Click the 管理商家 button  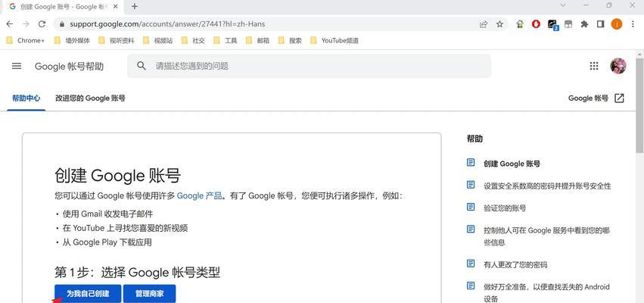pyautogui.click(x=150, y=294)
